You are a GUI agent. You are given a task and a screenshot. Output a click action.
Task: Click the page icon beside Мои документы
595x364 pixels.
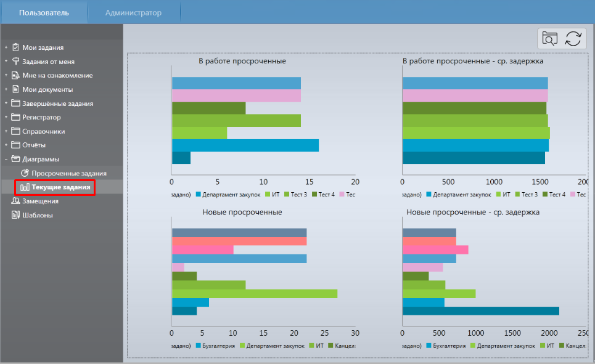tap(16, 89)
